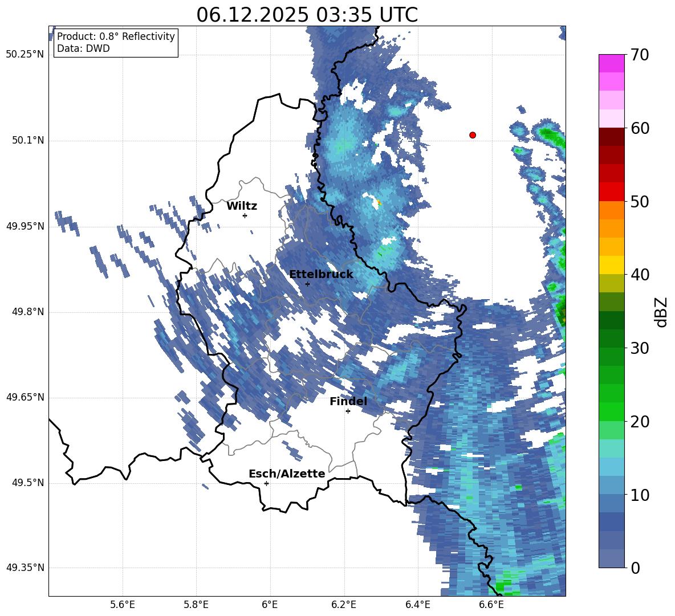Click colorbar tick label 70
This screenshot has width=675, height=616.
coord(640,55)
